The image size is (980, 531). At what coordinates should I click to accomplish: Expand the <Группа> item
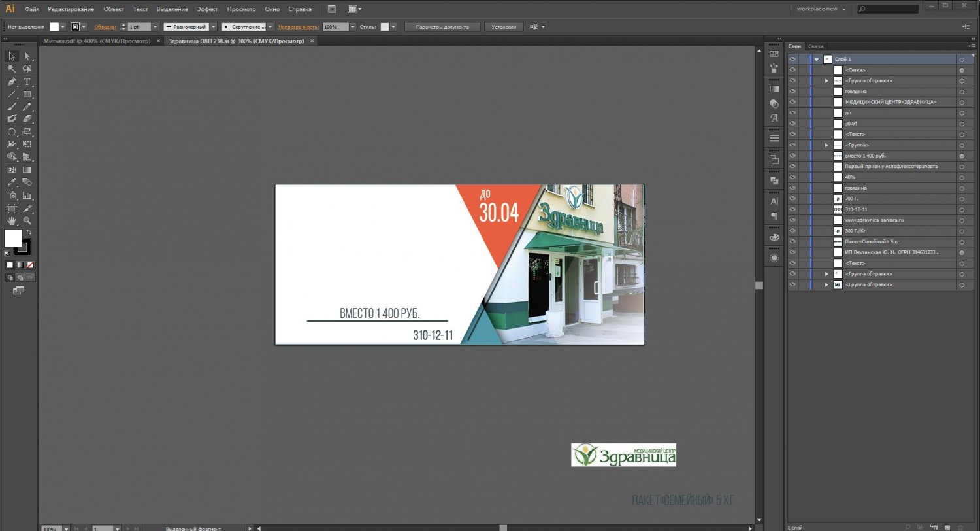826,145
